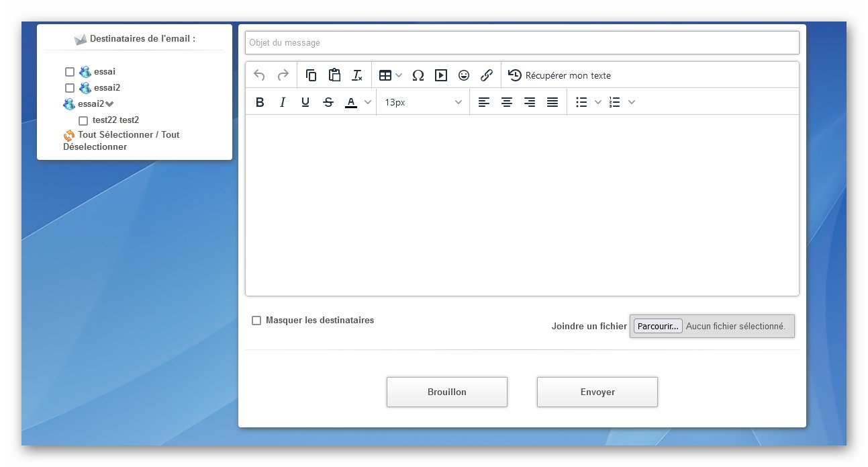Select the test22 test2 recipient checkbox
The image size is (868, 467).
point(83,121)
